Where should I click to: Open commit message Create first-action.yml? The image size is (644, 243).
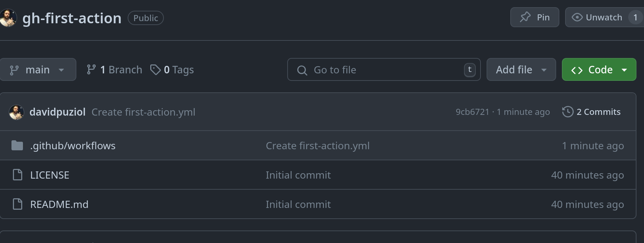143,112
